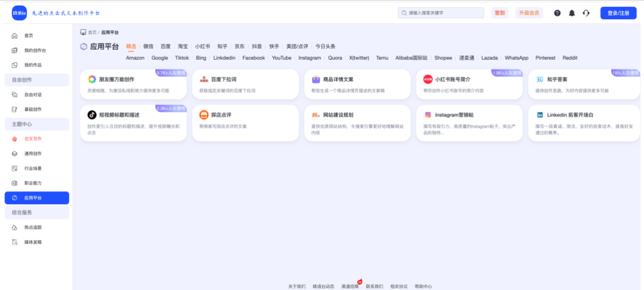
Task: Select the Reddit platform tab
Action: [570, 58]
